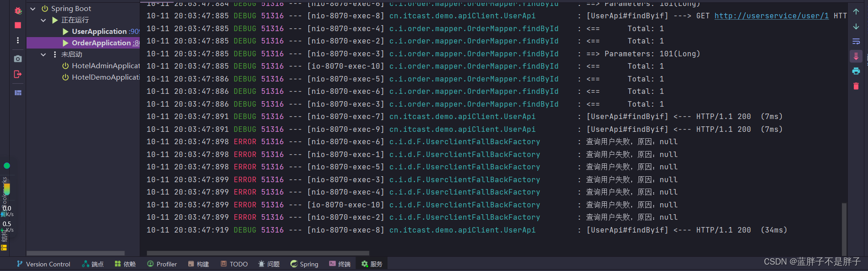Screen dimensions: 868x271
Task: Click the UserApplication port link
Action: pos(134,32)
